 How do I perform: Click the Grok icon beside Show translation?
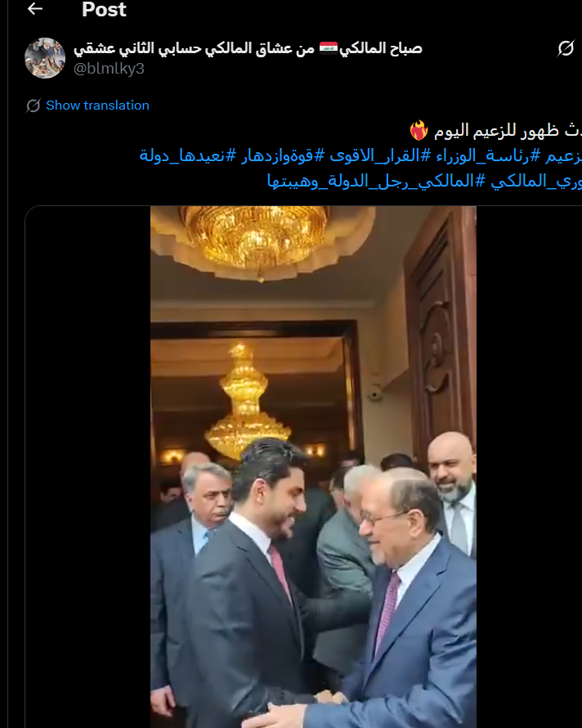(34, 106)
